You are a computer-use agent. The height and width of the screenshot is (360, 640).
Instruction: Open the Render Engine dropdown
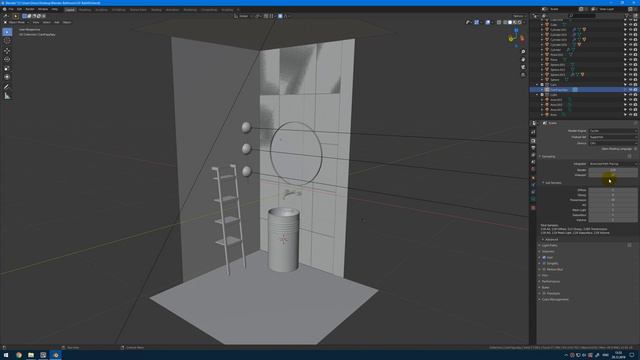point(613,131)
